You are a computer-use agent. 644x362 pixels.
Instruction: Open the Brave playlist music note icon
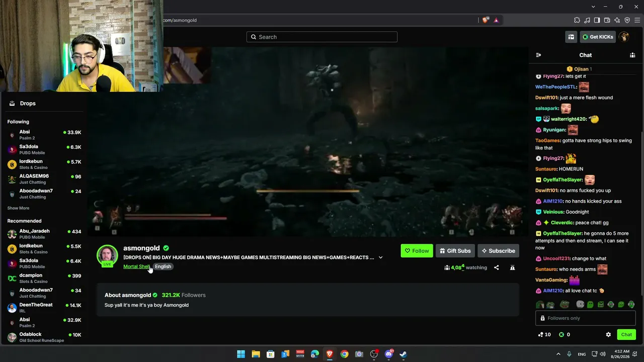[x=587, y=20]
